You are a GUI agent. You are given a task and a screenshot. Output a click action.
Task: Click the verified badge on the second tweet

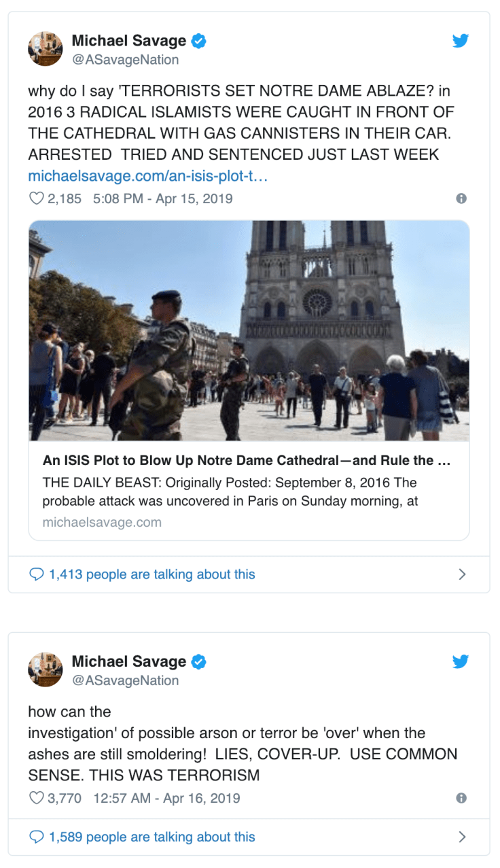[x=198, y=661]
